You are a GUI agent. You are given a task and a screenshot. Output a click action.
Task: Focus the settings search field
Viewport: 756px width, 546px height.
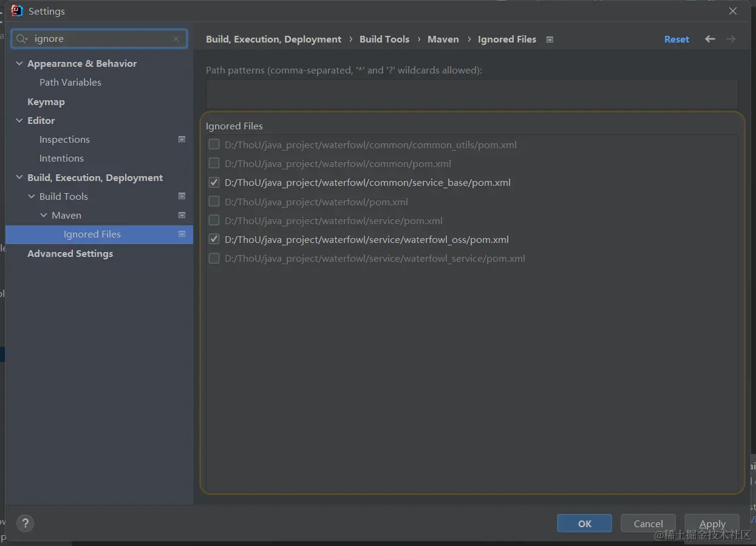pos(99,39)
